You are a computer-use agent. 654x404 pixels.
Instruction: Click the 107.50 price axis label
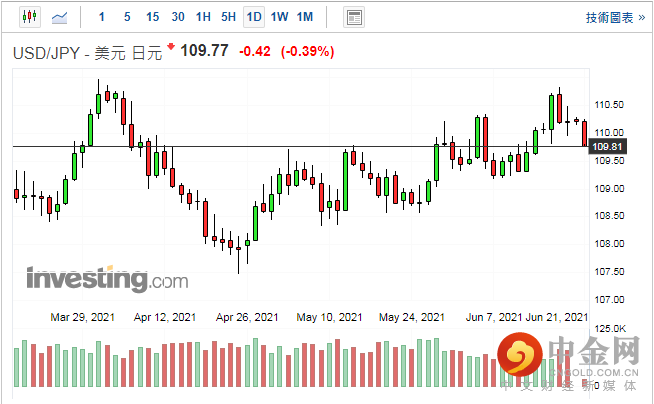(609, 271)
